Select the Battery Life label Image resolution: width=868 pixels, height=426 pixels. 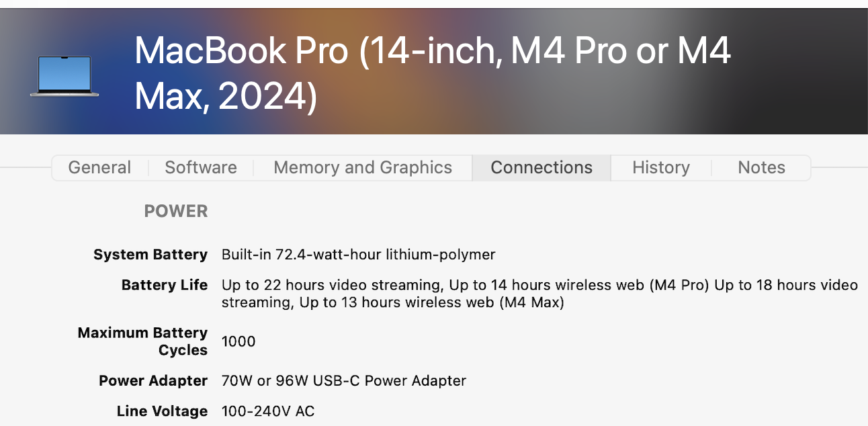click(165, 285)
